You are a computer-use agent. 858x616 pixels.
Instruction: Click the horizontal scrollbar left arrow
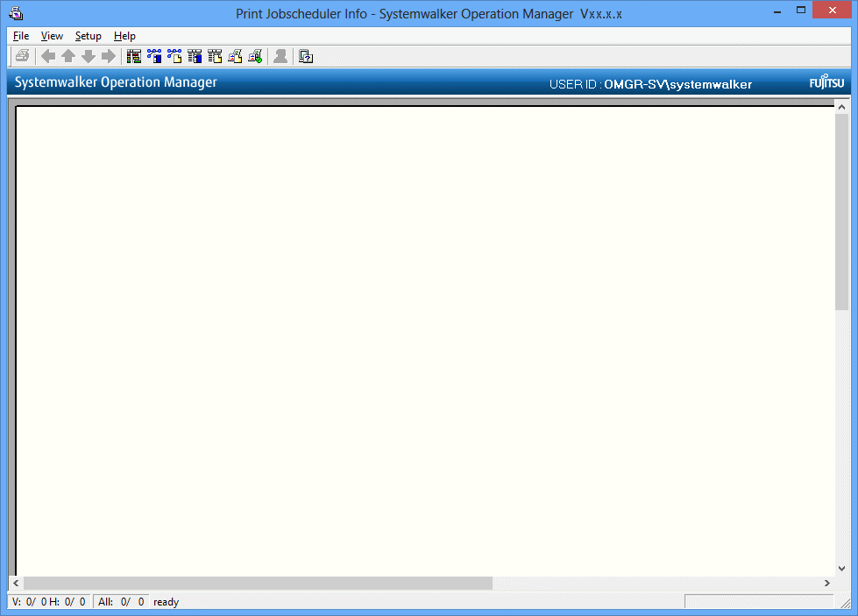[16, 584]
